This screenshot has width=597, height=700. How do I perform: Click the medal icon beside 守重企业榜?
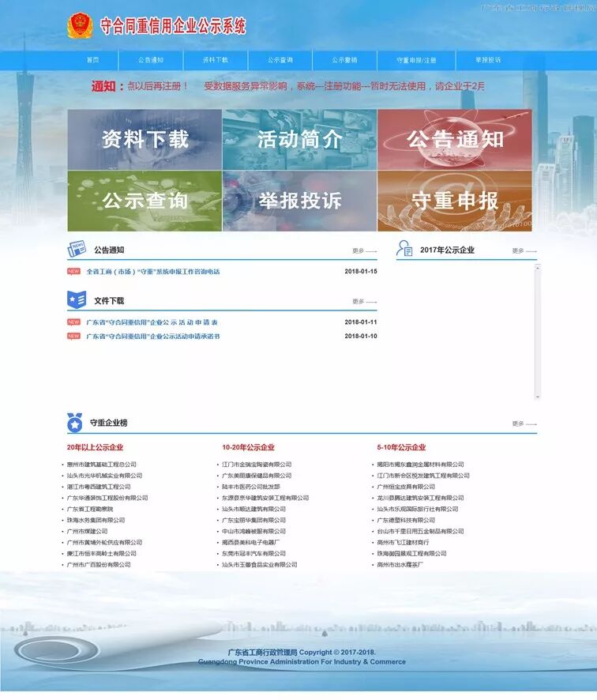(74, 423)
